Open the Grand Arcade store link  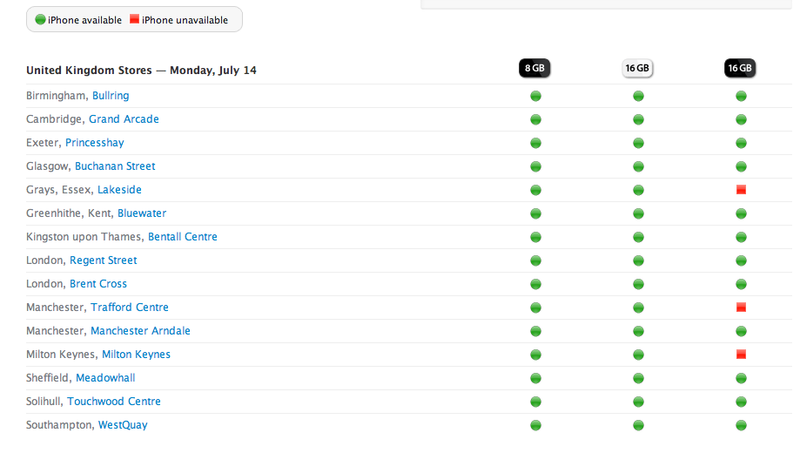[x=124, y=119]
